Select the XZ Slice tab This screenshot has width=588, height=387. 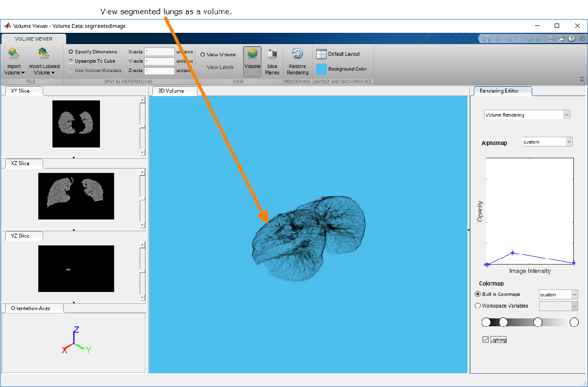point(21,163)
